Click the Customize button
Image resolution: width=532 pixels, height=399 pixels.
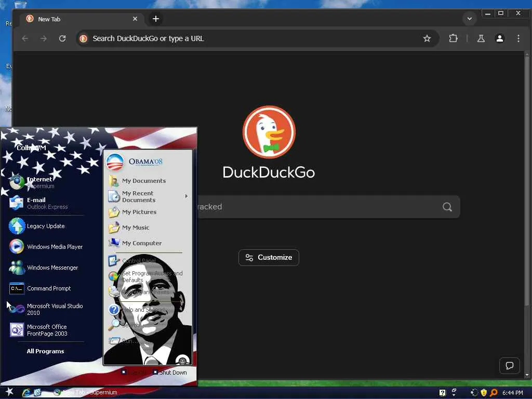point(269,258)
